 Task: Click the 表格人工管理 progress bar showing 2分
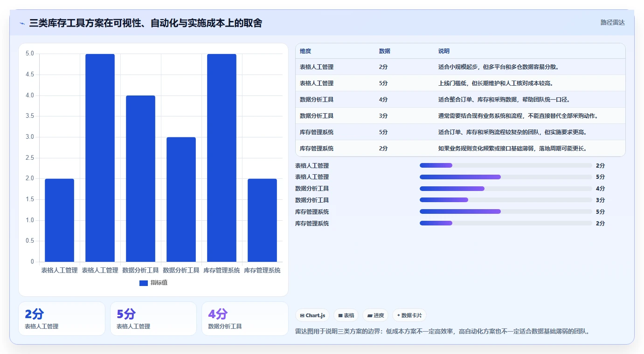click(506, 165)
